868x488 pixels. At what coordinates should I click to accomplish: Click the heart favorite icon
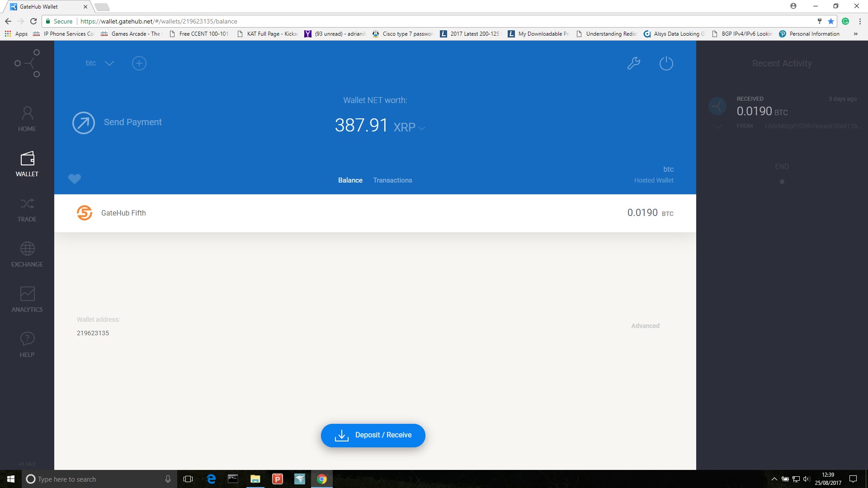tap(75, 179)
